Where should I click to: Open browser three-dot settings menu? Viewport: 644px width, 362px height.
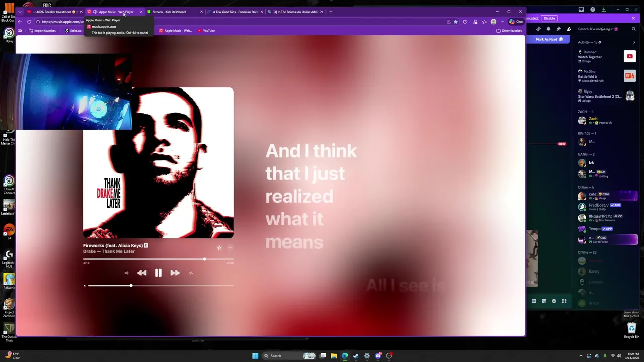pos(502,22)
